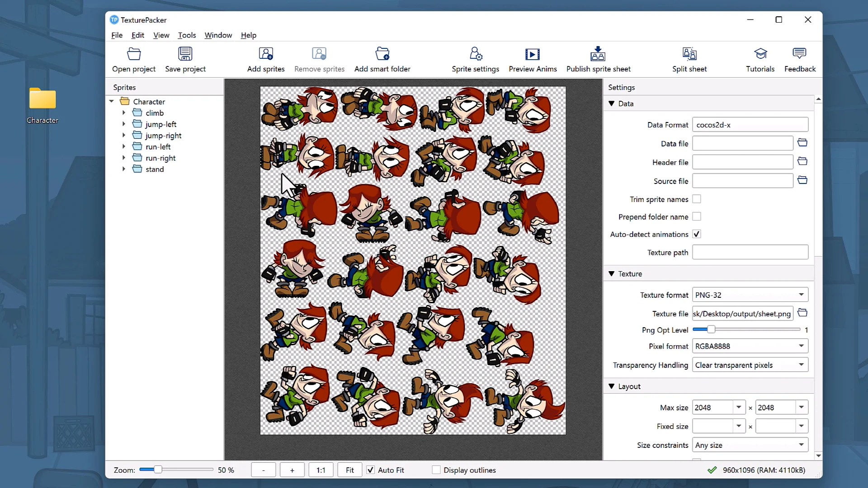Toggle the Display outlines checkbox
This screenshot has width=868, height=488.
coord(436,470)
